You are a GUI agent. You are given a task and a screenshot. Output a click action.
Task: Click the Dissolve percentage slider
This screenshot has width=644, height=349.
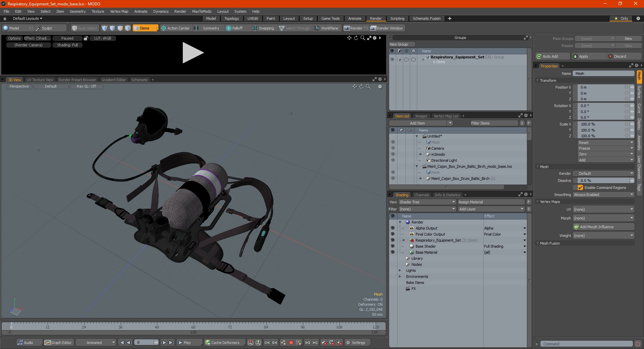[x=603, y=181]
